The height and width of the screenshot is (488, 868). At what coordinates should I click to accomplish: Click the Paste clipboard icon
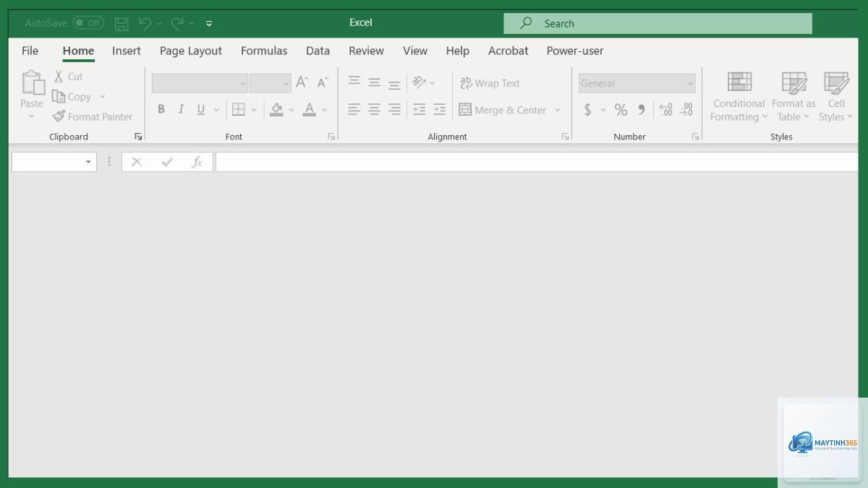click(x=33, y=82)
